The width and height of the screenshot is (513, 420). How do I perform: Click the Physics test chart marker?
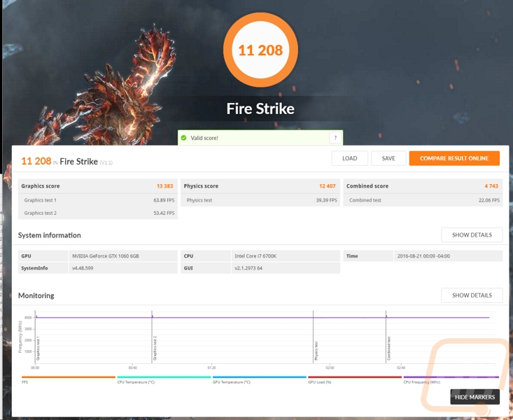click(316, 351)
